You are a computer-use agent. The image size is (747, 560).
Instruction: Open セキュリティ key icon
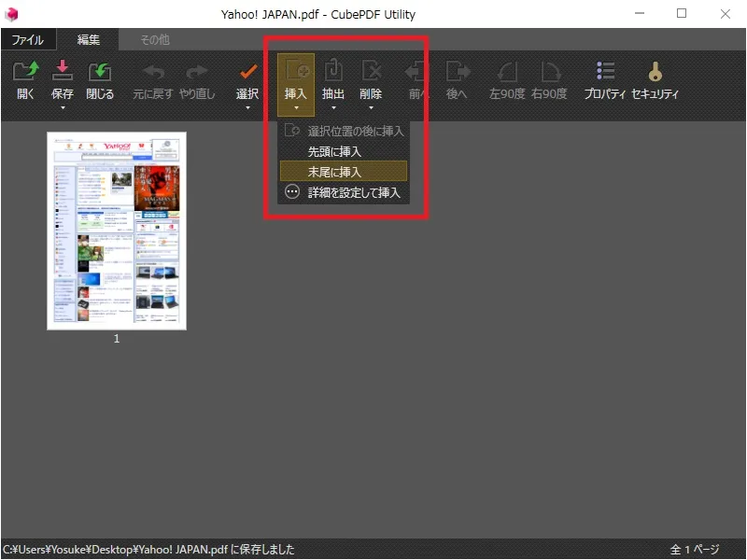655,72
